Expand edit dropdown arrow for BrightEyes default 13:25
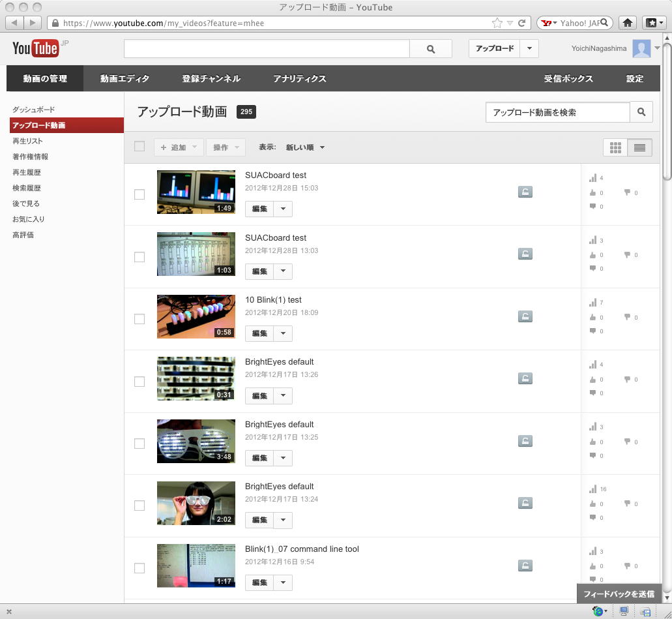 tap(283, 458)
